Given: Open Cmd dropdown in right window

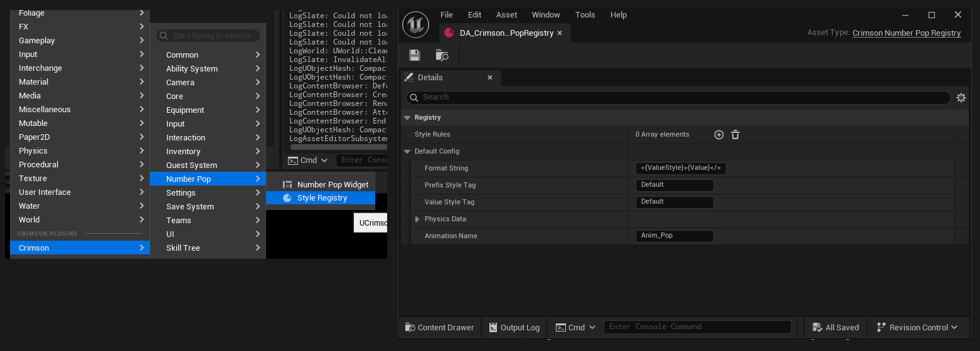Looking at the screenshot, I should click(x=576, y=327).
